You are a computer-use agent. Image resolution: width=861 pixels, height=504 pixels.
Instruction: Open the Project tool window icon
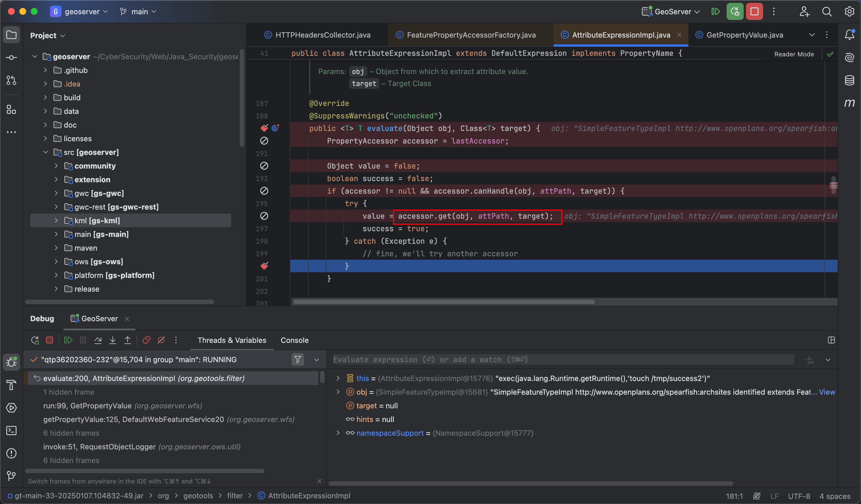[11, 35]
